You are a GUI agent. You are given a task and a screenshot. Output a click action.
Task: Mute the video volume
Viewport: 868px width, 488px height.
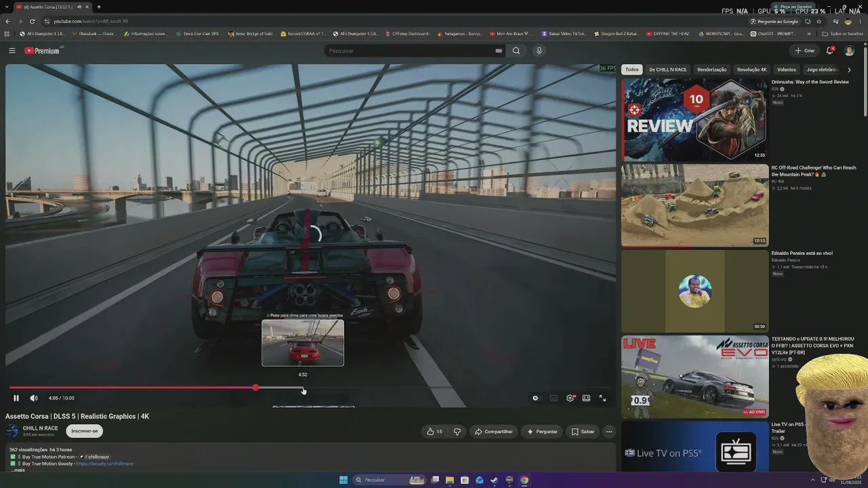[x=34, y=398]
